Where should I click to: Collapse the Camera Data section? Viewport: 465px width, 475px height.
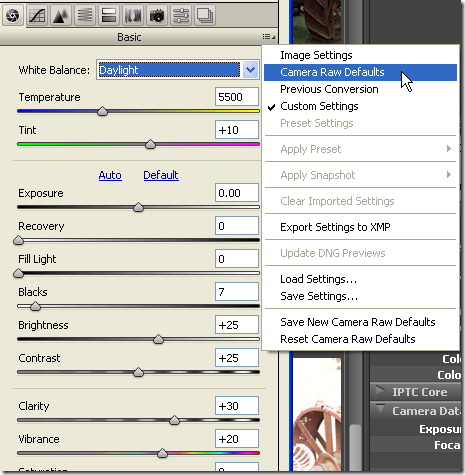point(380,409)
